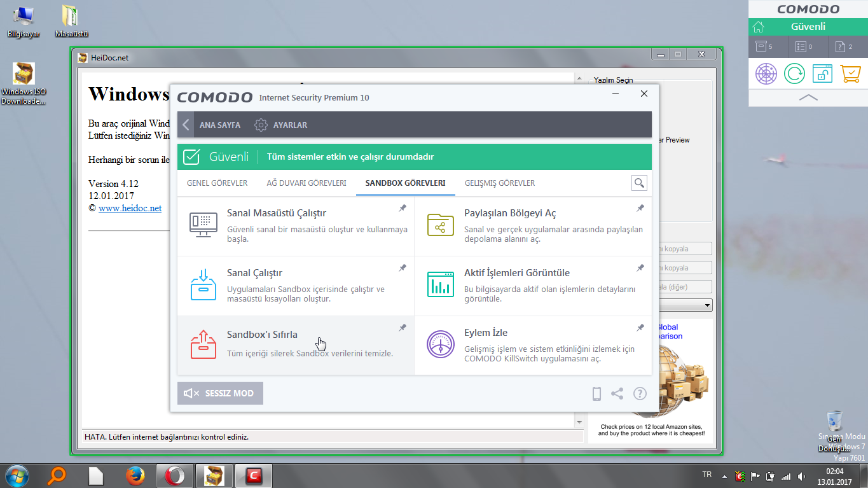The height and width of the screenshot is (488, 868).
Task: Click orange magnifier taskbar icon
Action: (x=58, y=475)
